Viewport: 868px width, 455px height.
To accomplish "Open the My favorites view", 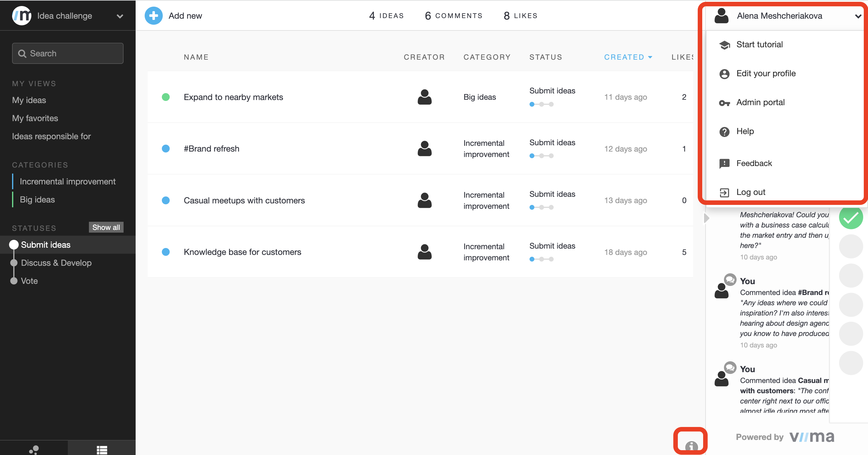I will 35,118.
